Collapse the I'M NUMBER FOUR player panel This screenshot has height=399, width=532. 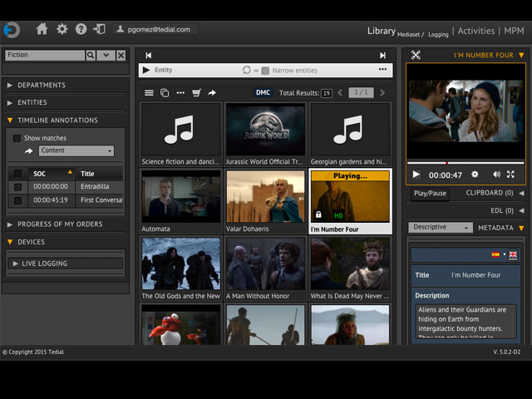pyautogui.click(x=521, y=55)
